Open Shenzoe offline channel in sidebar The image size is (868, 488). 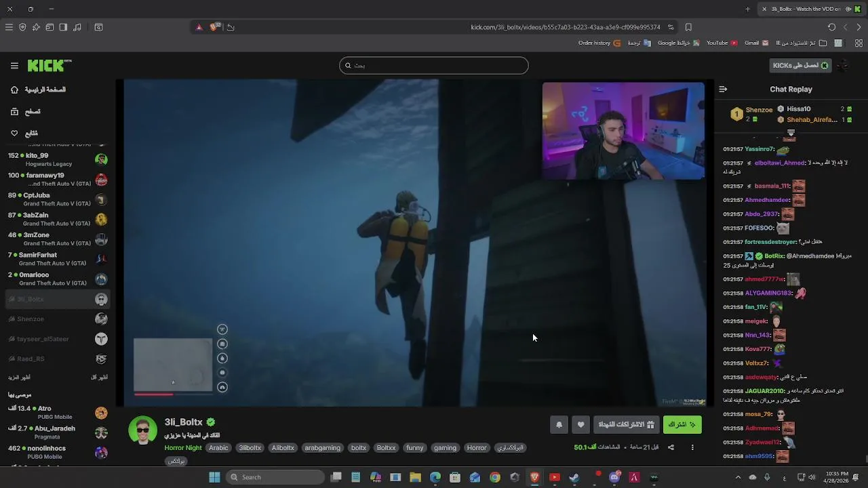click(x=58, y=319)
